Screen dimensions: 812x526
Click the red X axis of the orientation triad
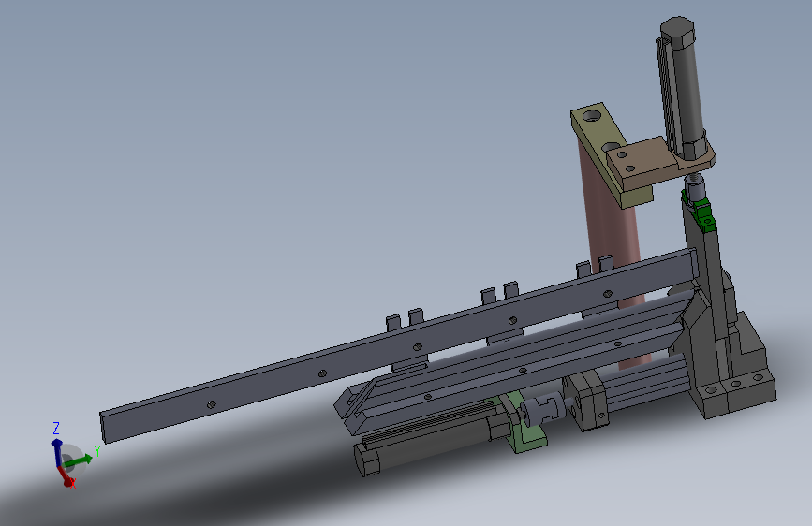point(66,475)
